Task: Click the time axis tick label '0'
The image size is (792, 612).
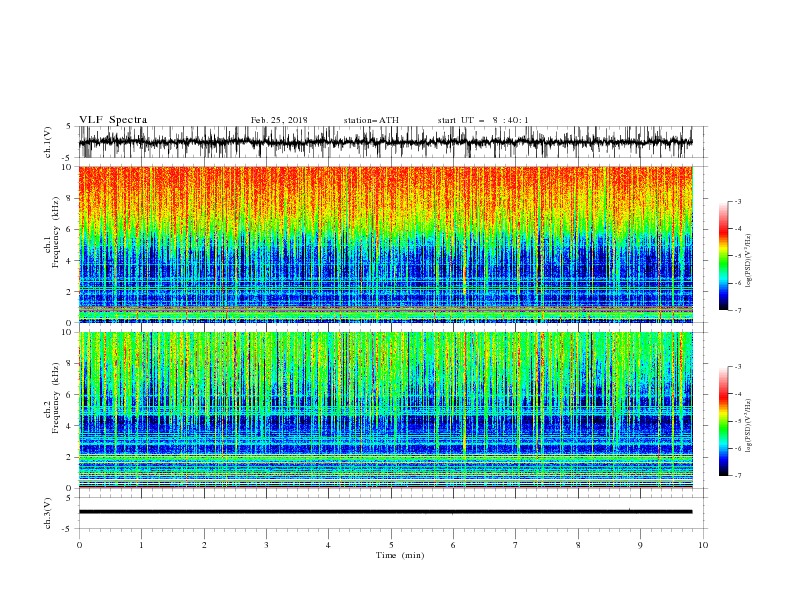Action: point(79,545)
